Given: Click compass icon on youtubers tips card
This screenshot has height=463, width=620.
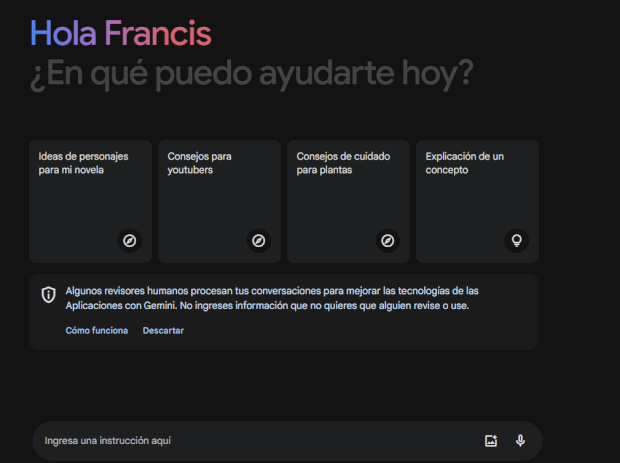Looking at the screenshot, I should pyautogui.click(x=259, y=240).
